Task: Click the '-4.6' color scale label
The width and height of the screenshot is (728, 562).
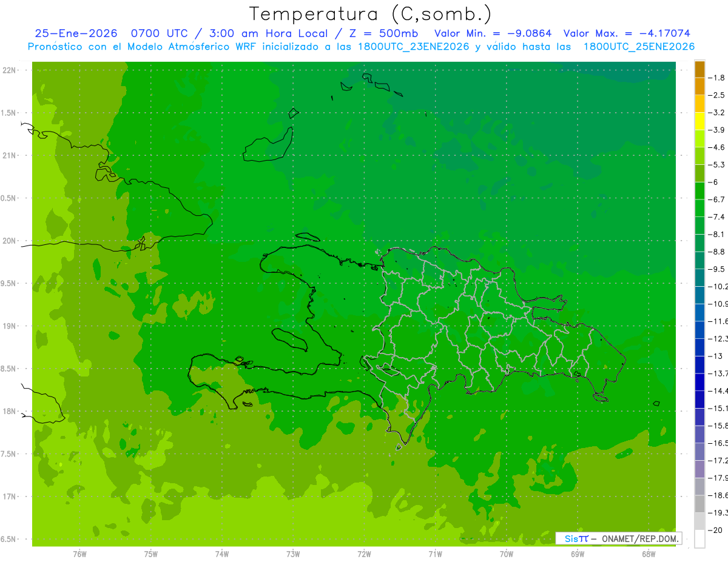Action: click(716, 147)
